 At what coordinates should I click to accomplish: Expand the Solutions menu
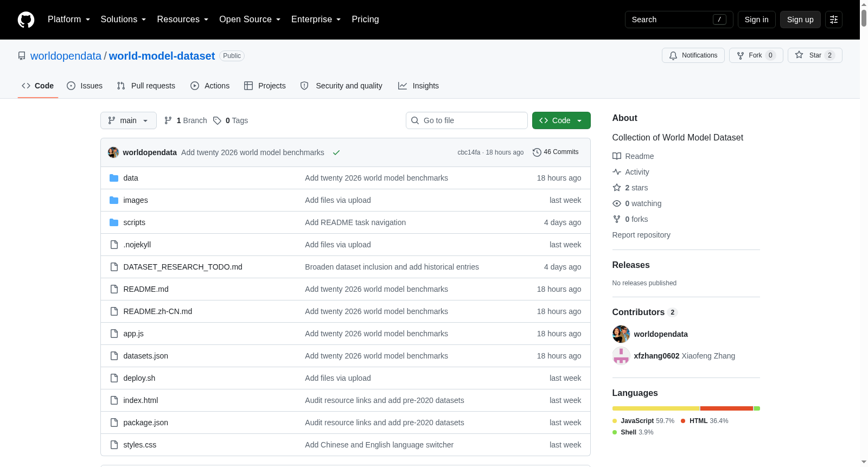[x=123, y=20]
